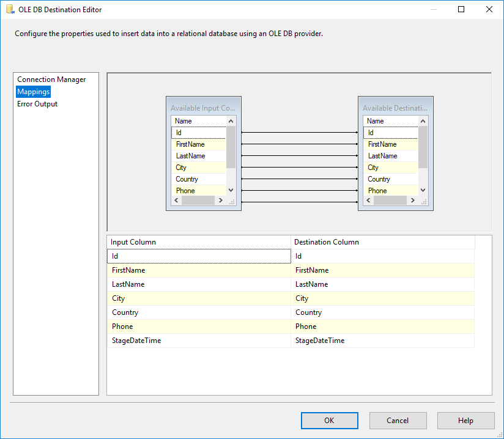Click the Destination Column grid header
Viewport: 504px width, 439px height.
382,242
